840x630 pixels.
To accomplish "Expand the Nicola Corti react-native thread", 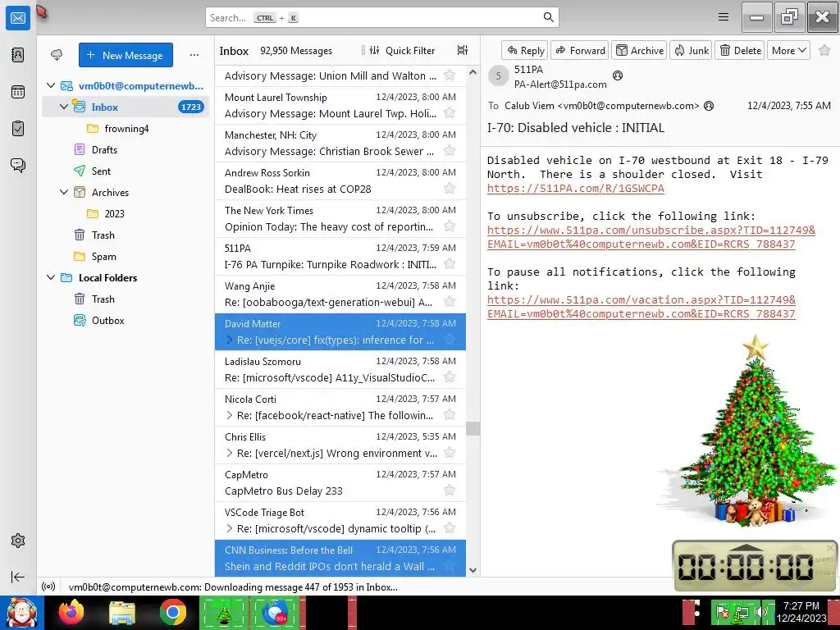I will coord(230,415).
